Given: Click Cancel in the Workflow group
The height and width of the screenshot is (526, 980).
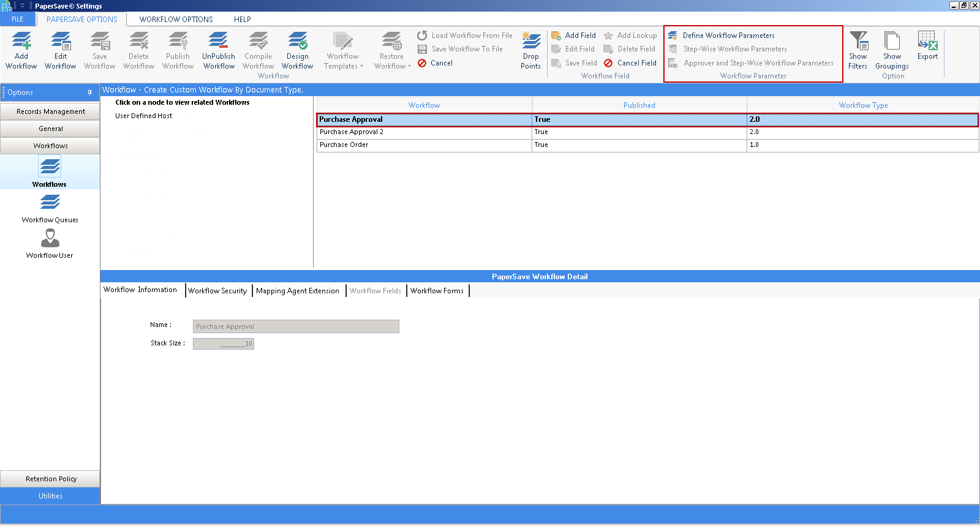Looking at the screenshot, I should (435, 63).
